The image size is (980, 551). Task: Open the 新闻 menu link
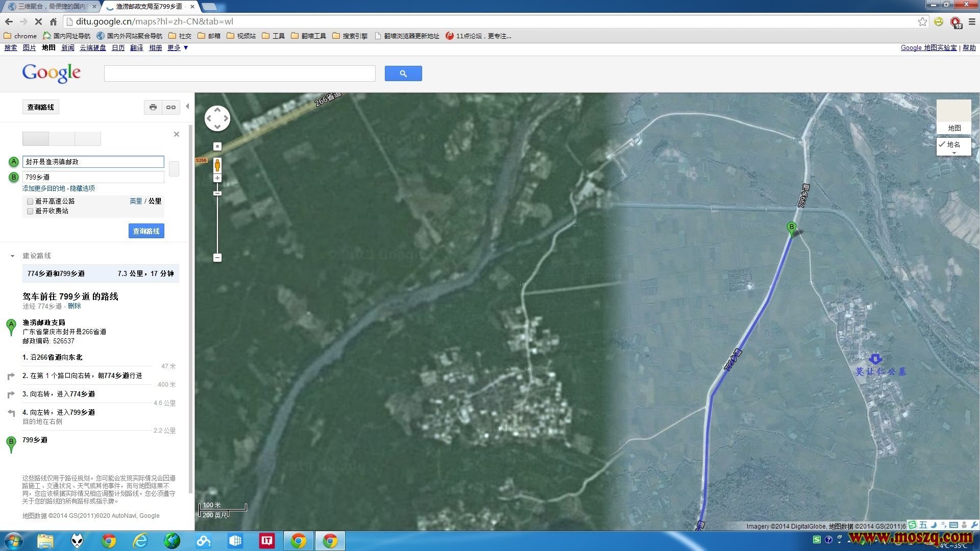pos(67,47)
